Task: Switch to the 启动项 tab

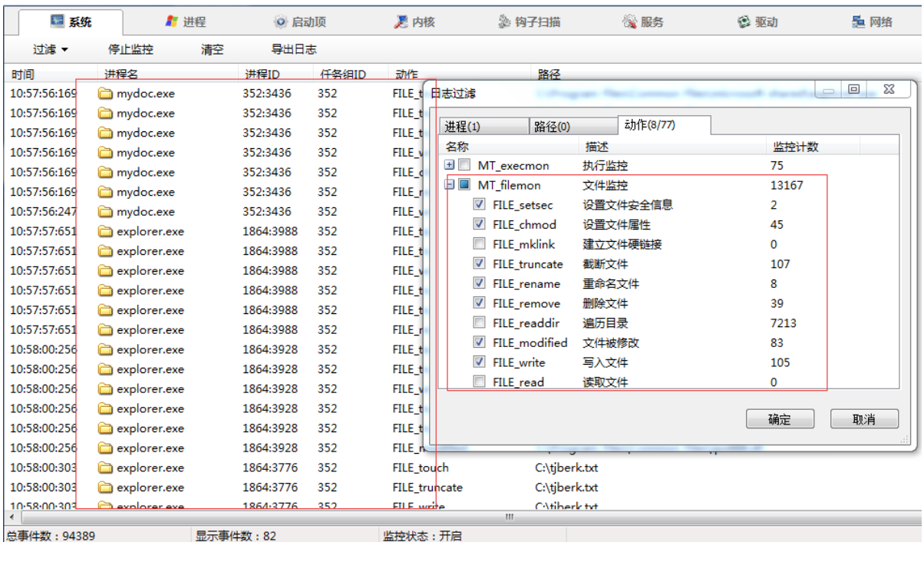Action: coord(299,22)
